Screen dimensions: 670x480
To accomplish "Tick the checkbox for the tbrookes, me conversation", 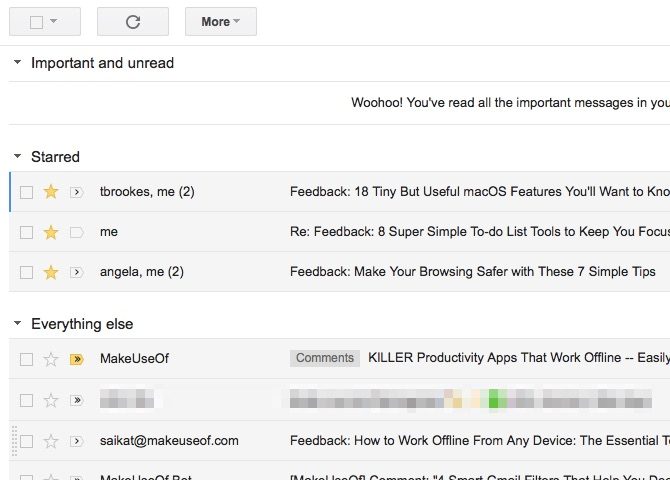I will click(x=26, y=192).
